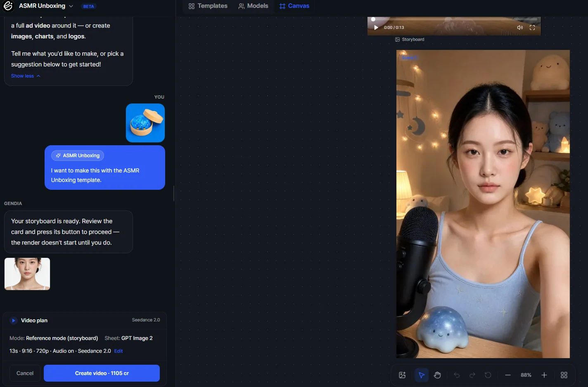Click the Gendia logo icon
The image size is (588, 387).
[8, 6]
